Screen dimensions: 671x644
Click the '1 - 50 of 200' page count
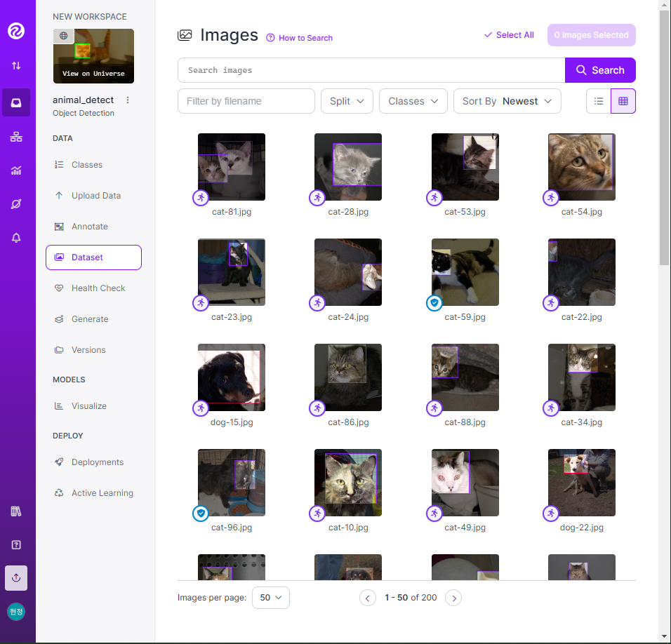click(x=411, y=598)
